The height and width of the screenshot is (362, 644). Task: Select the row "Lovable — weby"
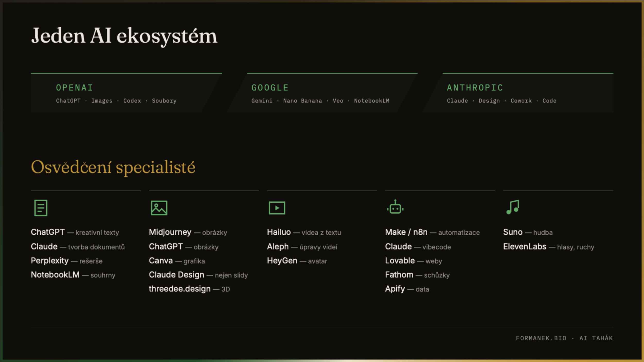[414, 261]
